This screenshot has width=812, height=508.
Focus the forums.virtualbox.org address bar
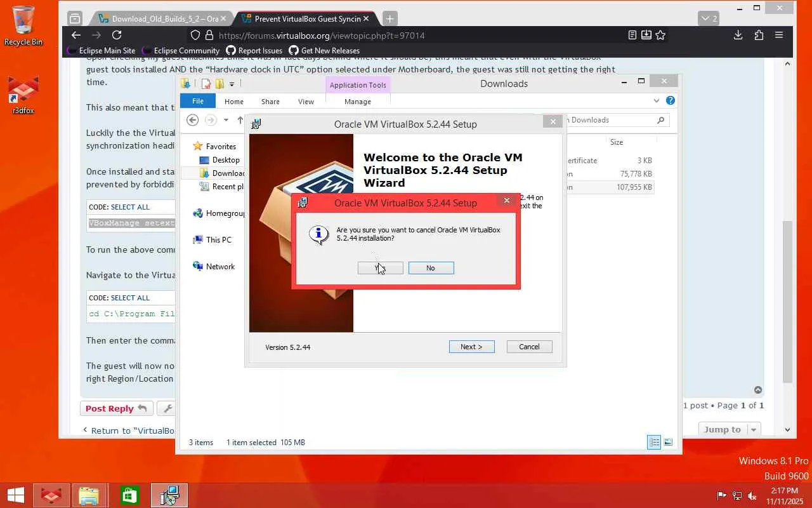pyautogui.click(x=419, y=36)
